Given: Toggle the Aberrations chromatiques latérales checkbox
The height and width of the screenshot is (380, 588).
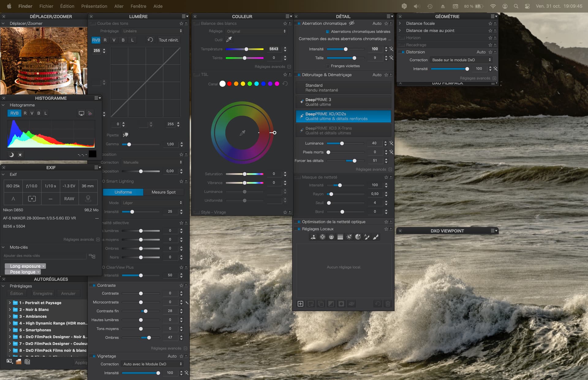Looking at the screenshot, I should [327, 32].
